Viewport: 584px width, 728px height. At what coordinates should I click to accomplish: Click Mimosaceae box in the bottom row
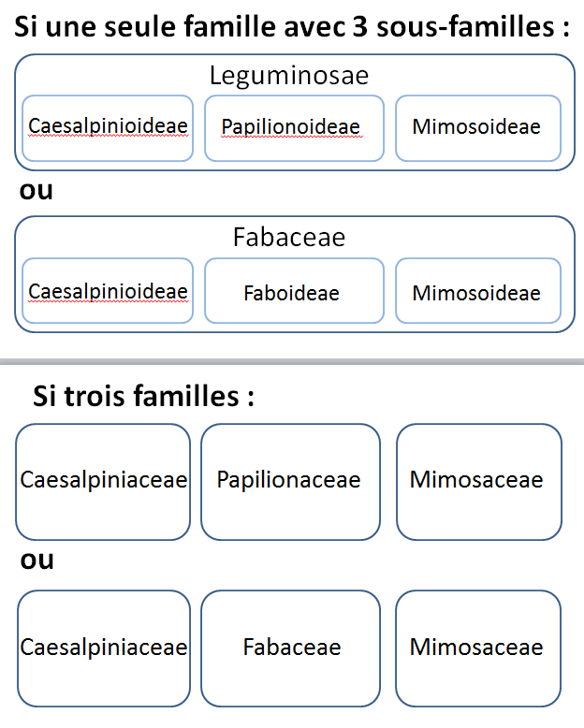click(477, 648)
